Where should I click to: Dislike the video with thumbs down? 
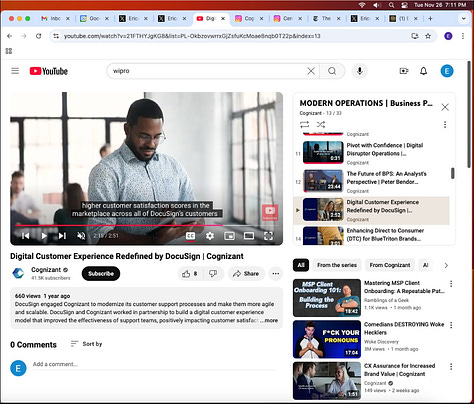coord(213,274)
